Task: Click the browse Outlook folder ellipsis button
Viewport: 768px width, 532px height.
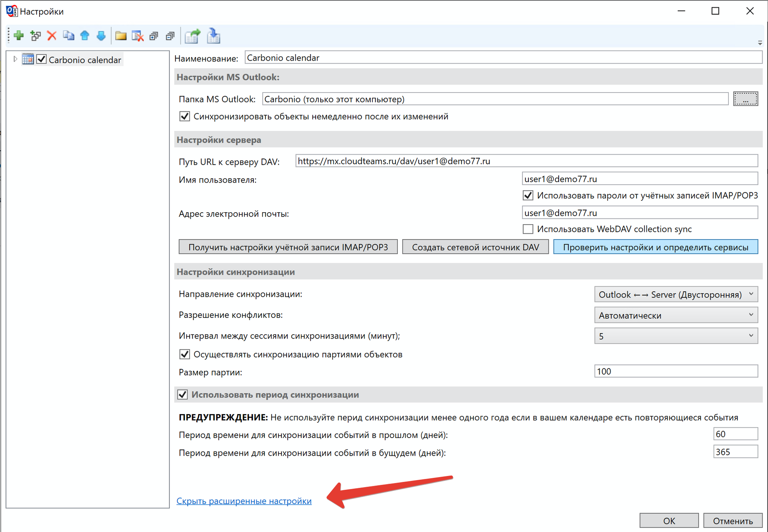Action: 745,99
